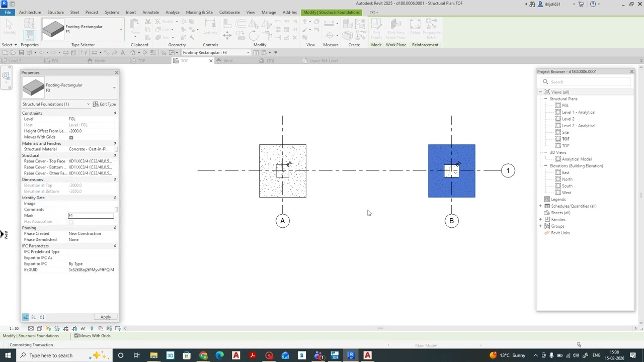Click the grid bubble labeled 1

tap(508, 171)
